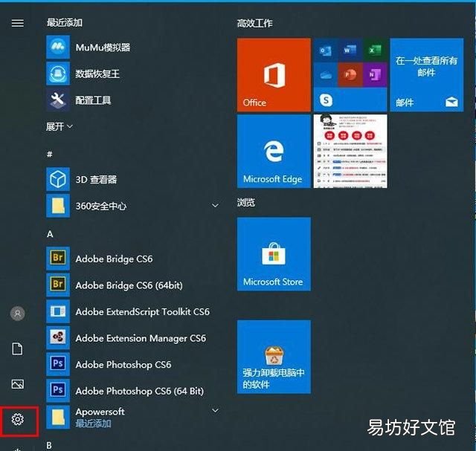Open the Outlook icon in Office tile group

326,51
